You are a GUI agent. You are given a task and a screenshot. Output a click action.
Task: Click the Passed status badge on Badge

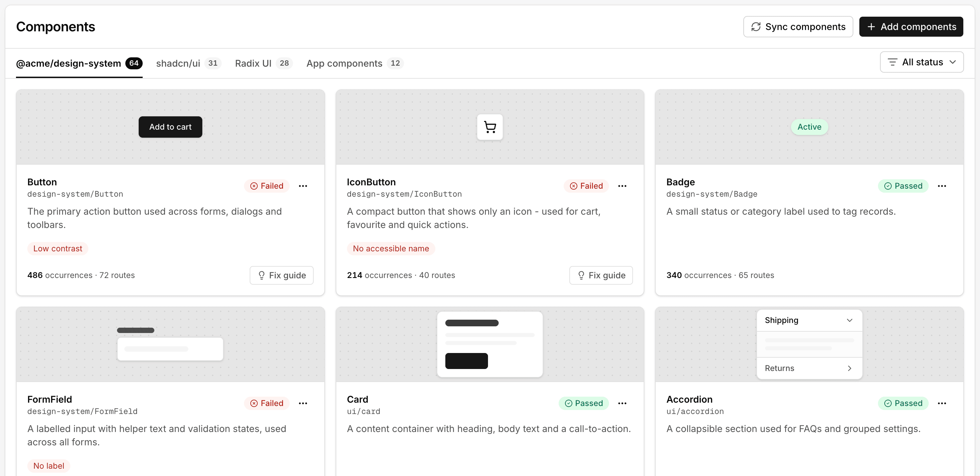coord(903,186)
